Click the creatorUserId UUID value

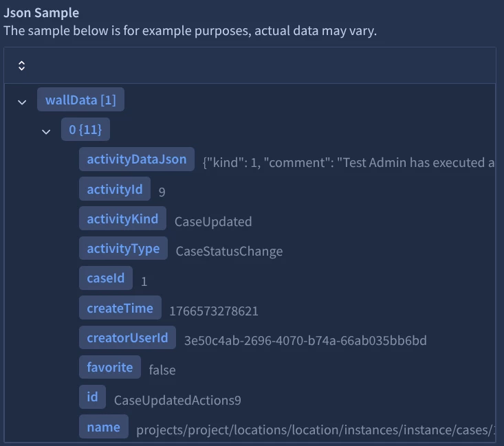(305, 341)
